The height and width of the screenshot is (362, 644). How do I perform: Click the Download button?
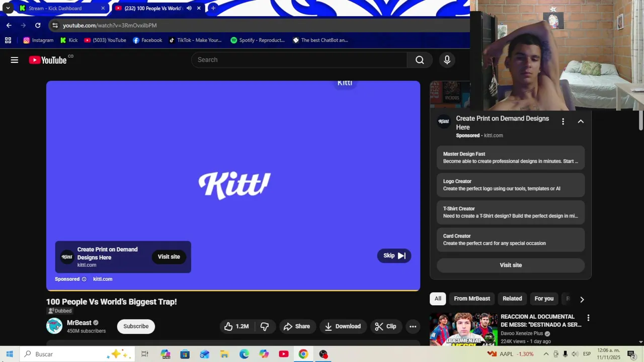pos(343,326)
